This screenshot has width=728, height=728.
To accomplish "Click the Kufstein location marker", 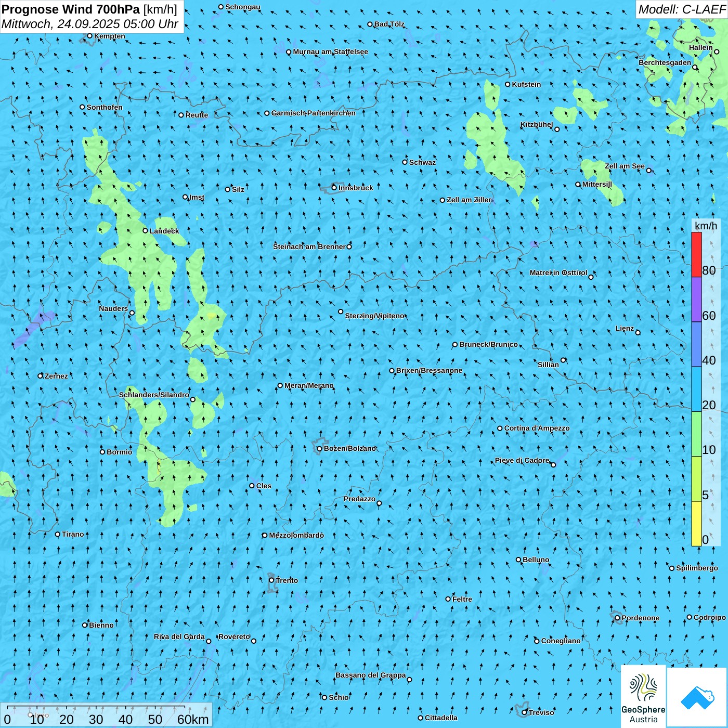I will tap(508, 84).
